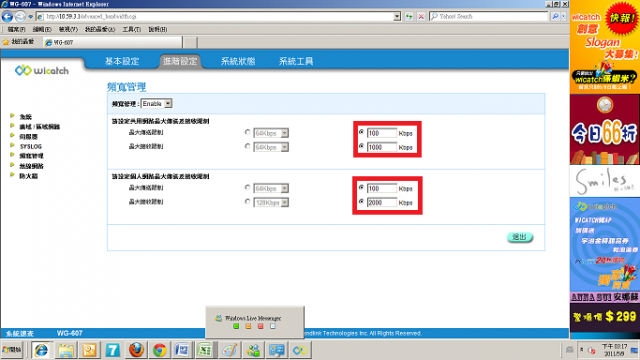Switch to the 基本設定 tab

coord(122,61)
